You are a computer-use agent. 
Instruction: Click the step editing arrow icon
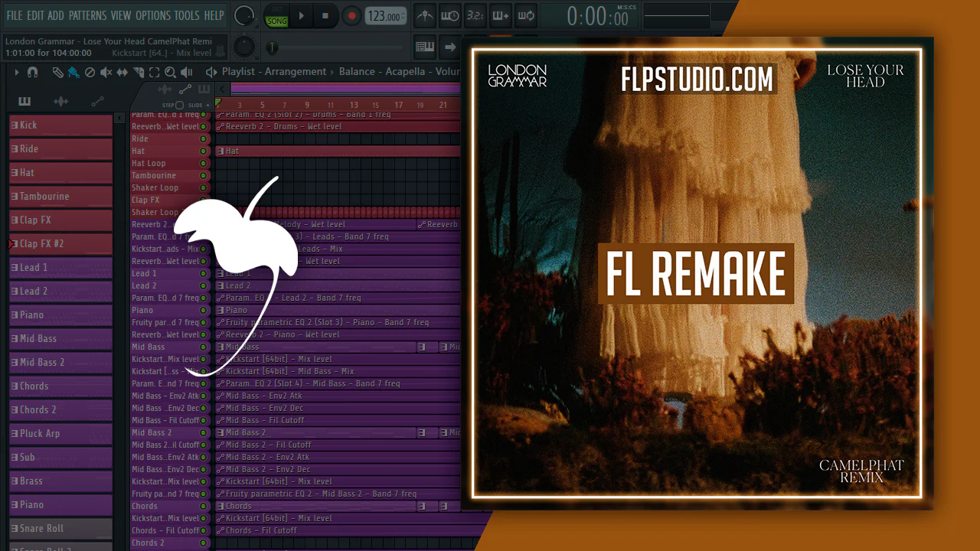450,47
